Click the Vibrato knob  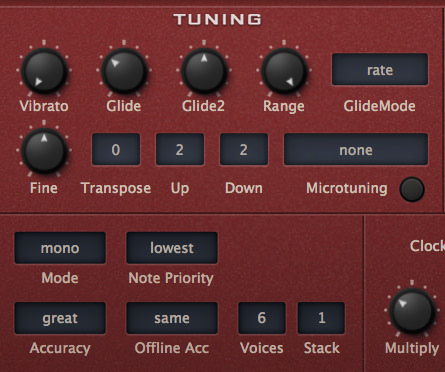[44, 70]
